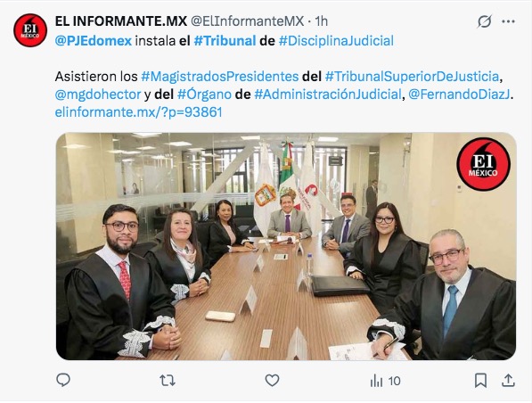Open the three-dot more options menu
Screen dimensions: 532x403
tap(508, 21)
